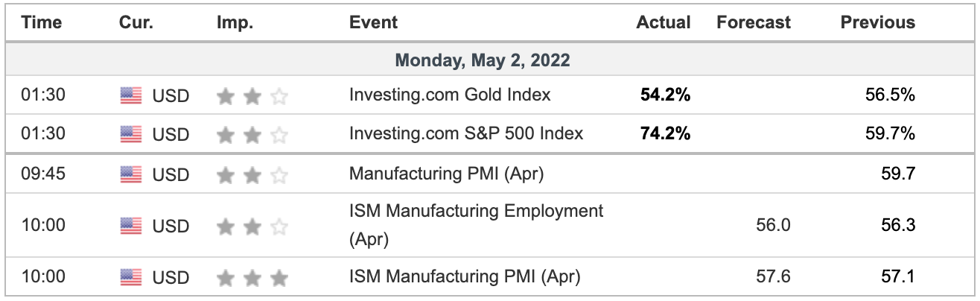Click the US flag in S&P 500 Index row
980x301 pixels.
click(130, 134)
